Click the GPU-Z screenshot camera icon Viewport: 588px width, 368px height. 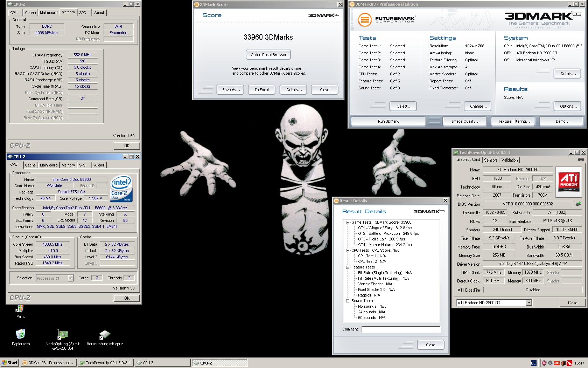click(581, 159)
